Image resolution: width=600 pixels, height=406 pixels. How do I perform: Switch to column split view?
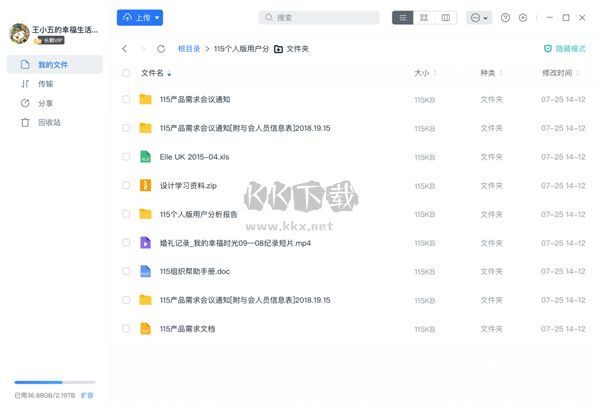(x=446, y=18)
